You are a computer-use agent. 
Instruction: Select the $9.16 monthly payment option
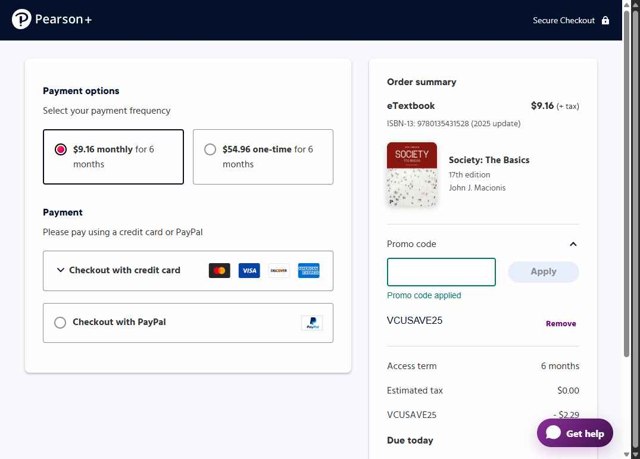point(113,157)
